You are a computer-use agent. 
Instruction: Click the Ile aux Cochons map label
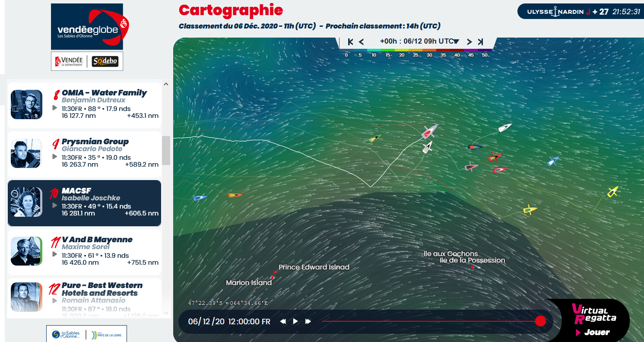[451, 254]
